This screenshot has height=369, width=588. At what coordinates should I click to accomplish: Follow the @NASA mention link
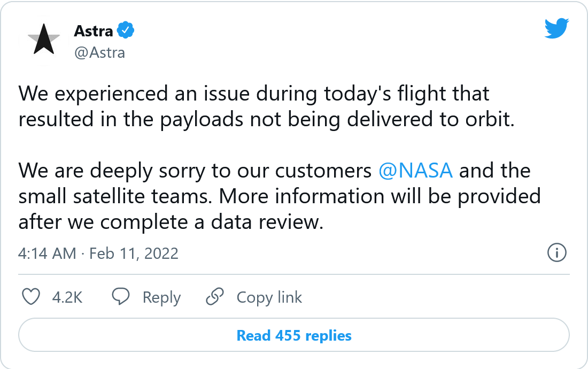(x=415, y=171)
